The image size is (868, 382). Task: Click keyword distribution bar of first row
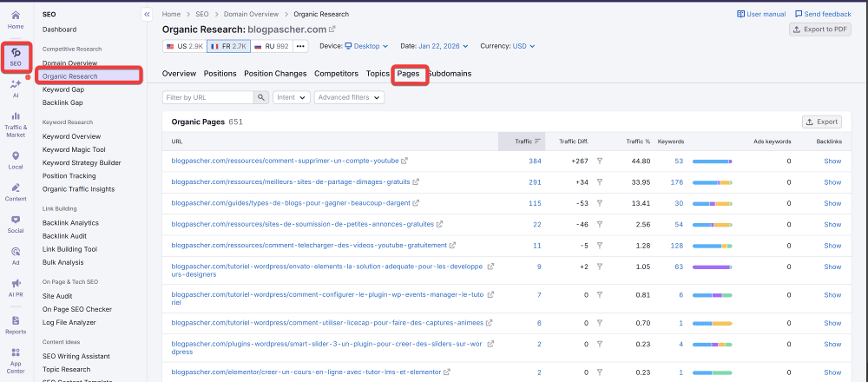[x=712, y=161]
